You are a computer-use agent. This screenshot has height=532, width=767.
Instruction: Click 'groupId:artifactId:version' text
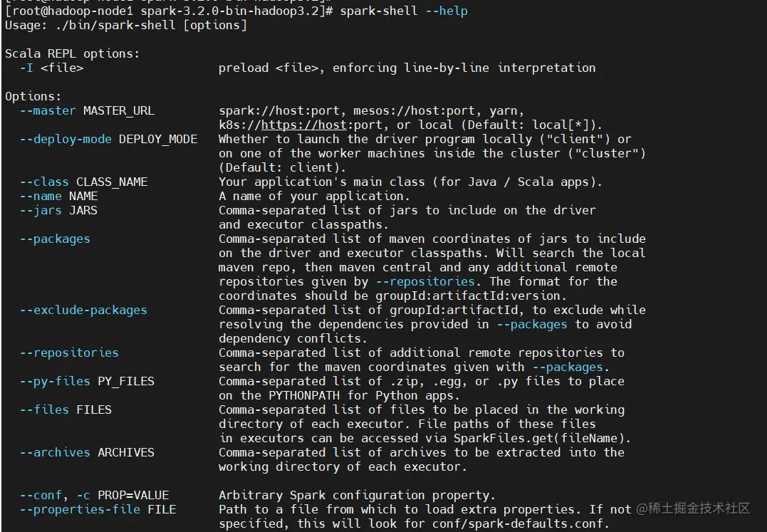468,296
